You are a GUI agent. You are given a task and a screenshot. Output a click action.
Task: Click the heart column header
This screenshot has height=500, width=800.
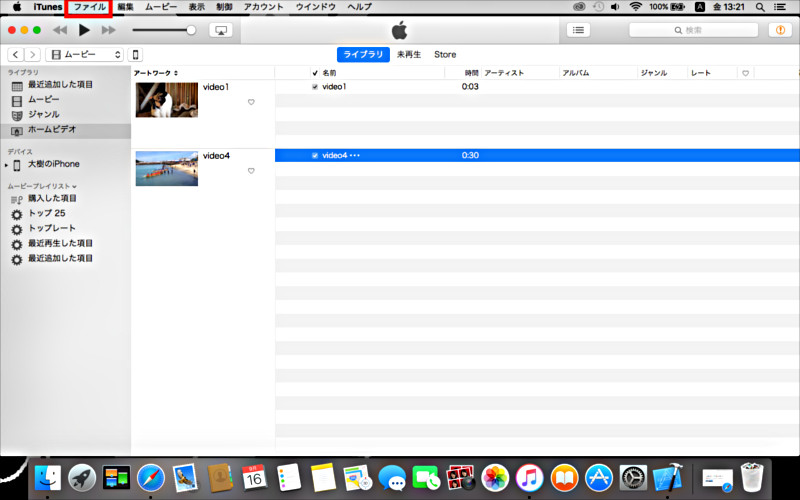(x=745, y=73)
